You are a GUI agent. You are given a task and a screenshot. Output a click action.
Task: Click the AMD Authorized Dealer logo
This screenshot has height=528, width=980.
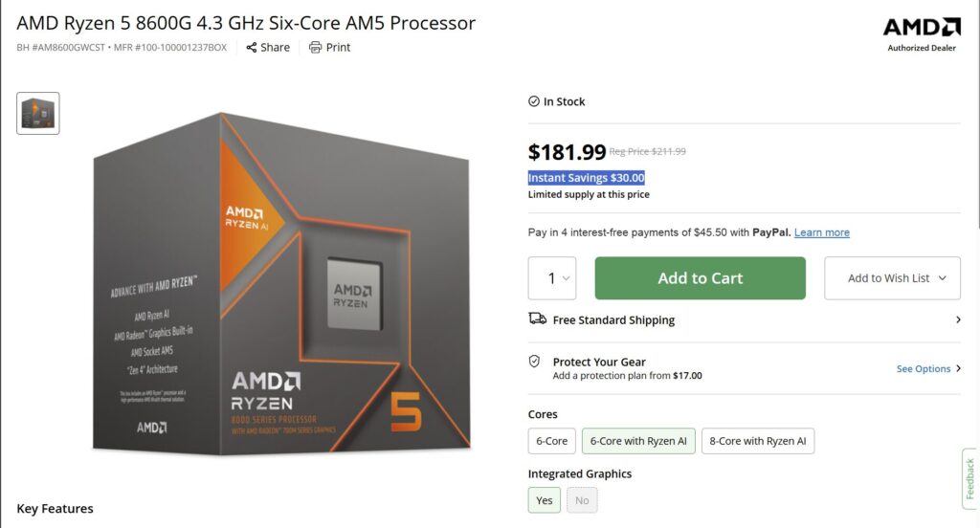(922, 34)
